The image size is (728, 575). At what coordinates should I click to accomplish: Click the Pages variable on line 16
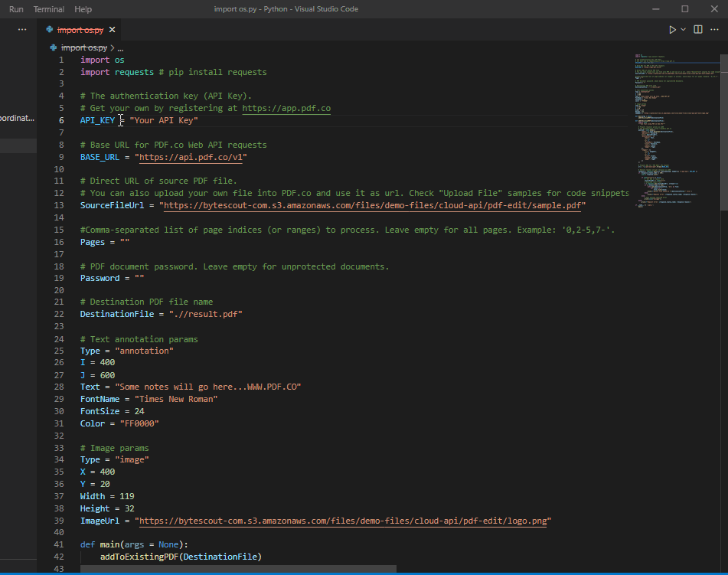(x=93, y=243)
